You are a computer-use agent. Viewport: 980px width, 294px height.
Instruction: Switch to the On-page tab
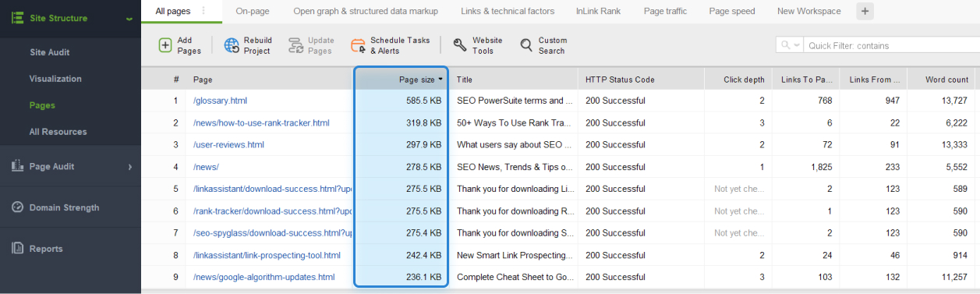[253, 11]
